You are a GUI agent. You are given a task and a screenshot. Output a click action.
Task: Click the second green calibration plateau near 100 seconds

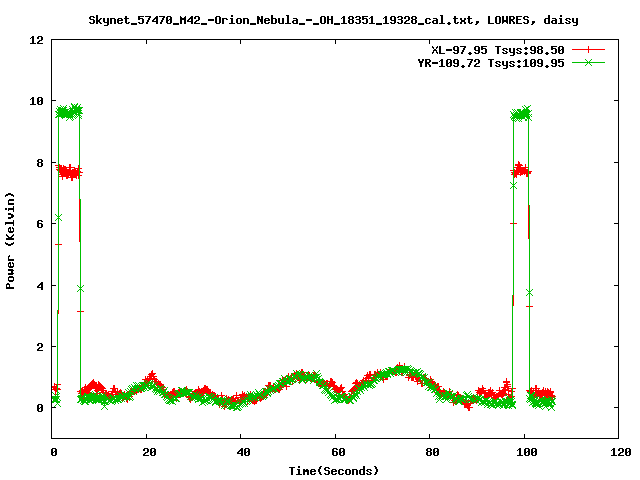(x=521, y=114)
